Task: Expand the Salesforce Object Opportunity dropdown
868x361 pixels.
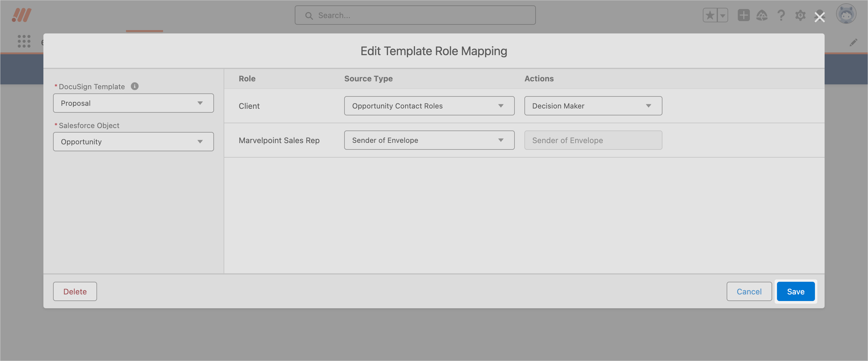Action: click(133, 142)
